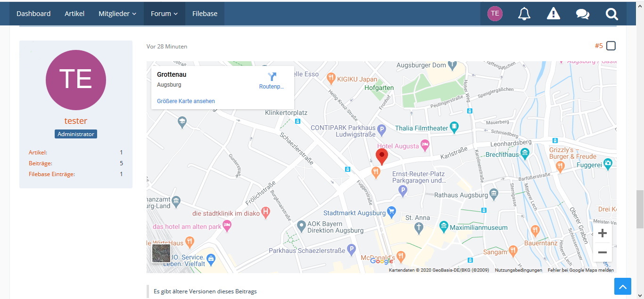Click Es gibt ältere Versionen dieses Beitrags notice

[x=205, y=291]
